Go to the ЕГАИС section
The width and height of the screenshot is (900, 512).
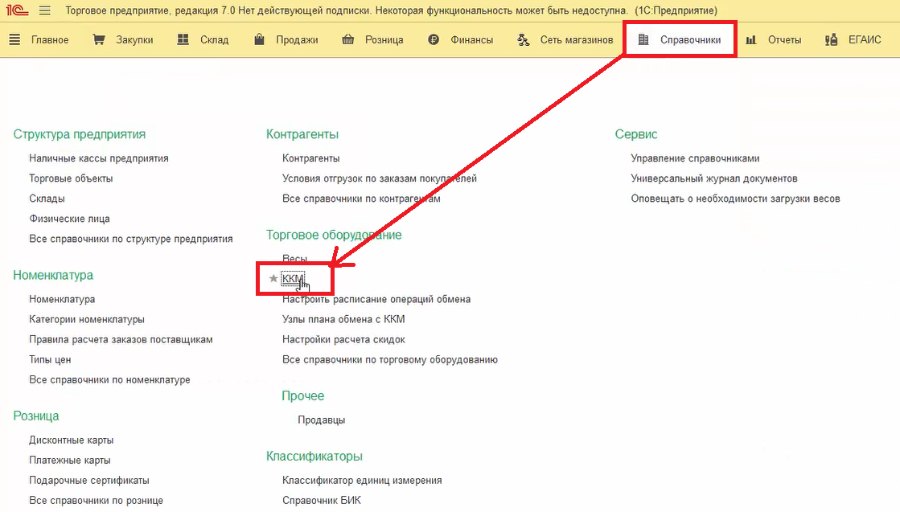click(x=864, y=40)
